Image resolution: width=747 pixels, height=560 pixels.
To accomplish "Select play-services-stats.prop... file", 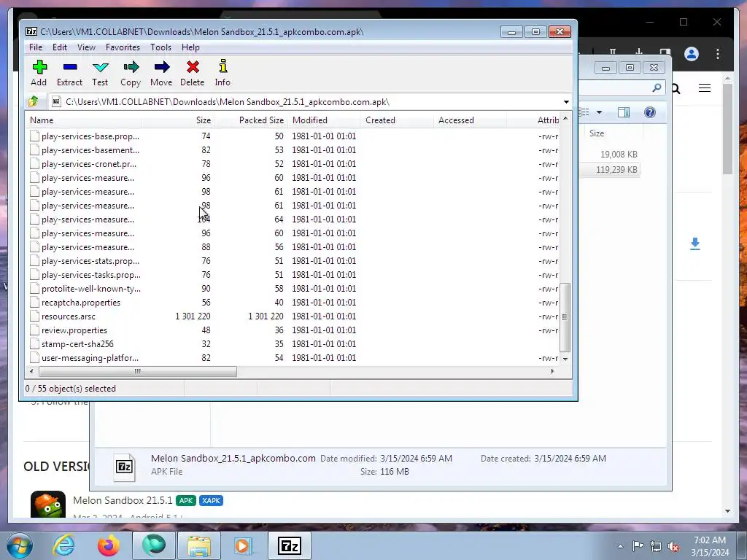I will pyautogui.click(x=90, y=262).
